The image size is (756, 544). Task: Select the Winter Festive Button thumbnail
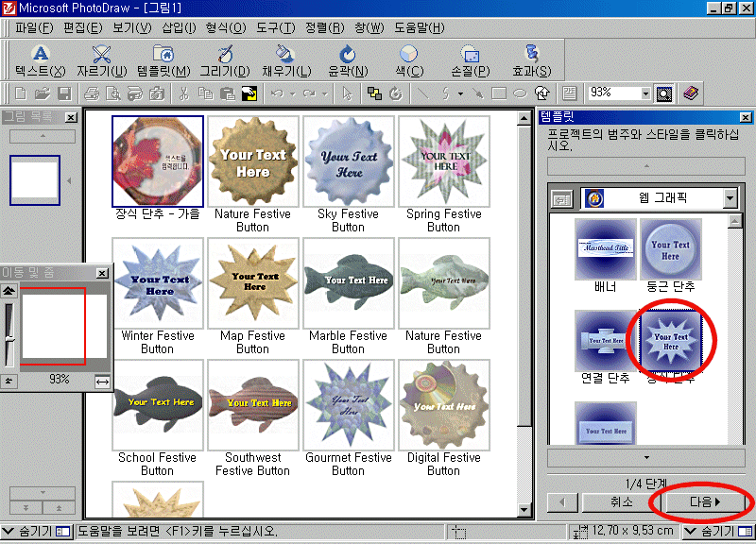[x=158, y=283]
